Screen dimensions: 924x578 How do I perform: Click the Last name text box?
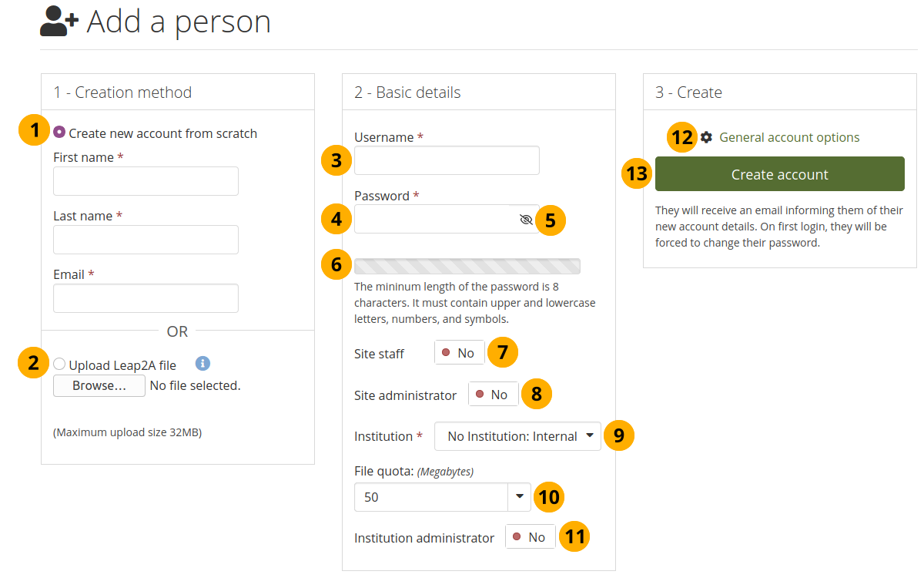point(146,240)
